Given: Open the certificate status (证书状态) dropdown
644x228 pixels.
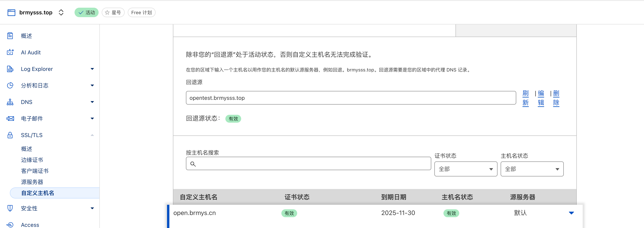Looking at the screenshot, I should (x=466, y=169).
